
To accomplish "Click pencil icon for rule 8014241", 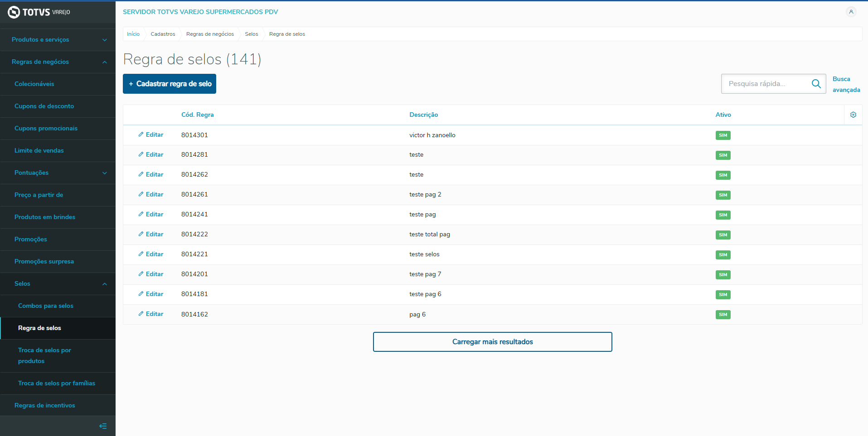I will click(x=141, y=214).
